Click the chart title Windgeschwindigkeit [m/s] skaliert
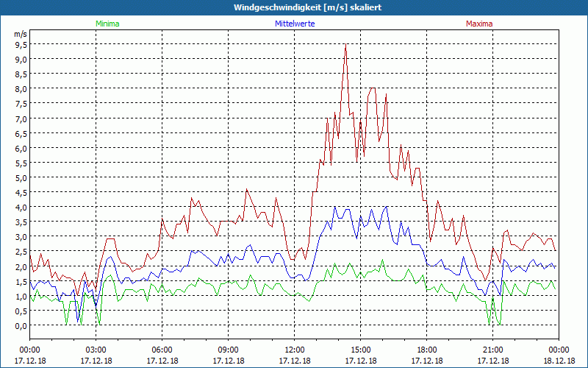The image size is (588, 368). pos(307,7)
